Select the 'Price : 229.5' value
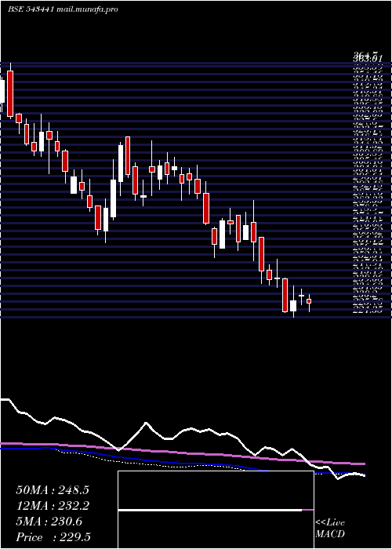The width and height of the screenshot is (392, 549). tap(53, 537)
